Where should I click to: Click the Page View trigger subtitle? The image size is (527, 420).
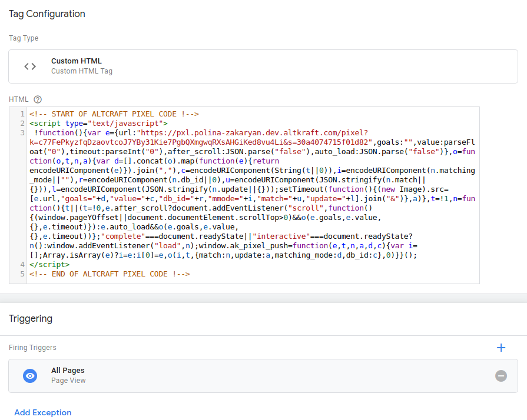(68, 381)
